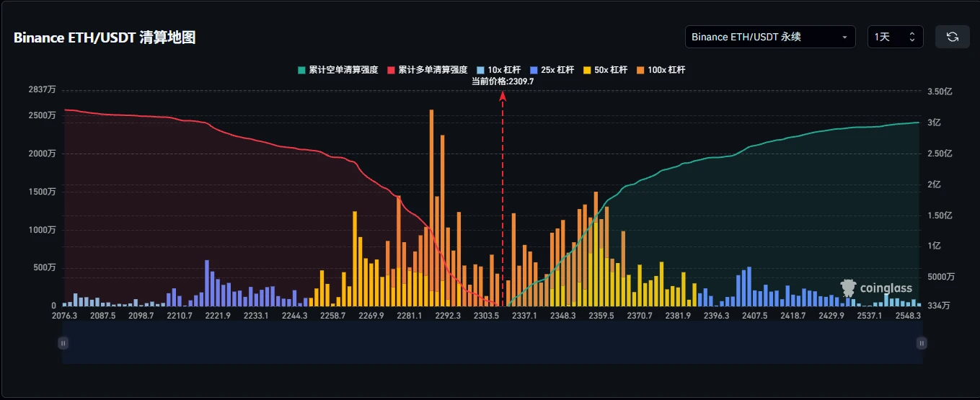Toggle the 10x 杠杆 legend entry
Viewport: 980px width, 400px height.
(498, 70)
